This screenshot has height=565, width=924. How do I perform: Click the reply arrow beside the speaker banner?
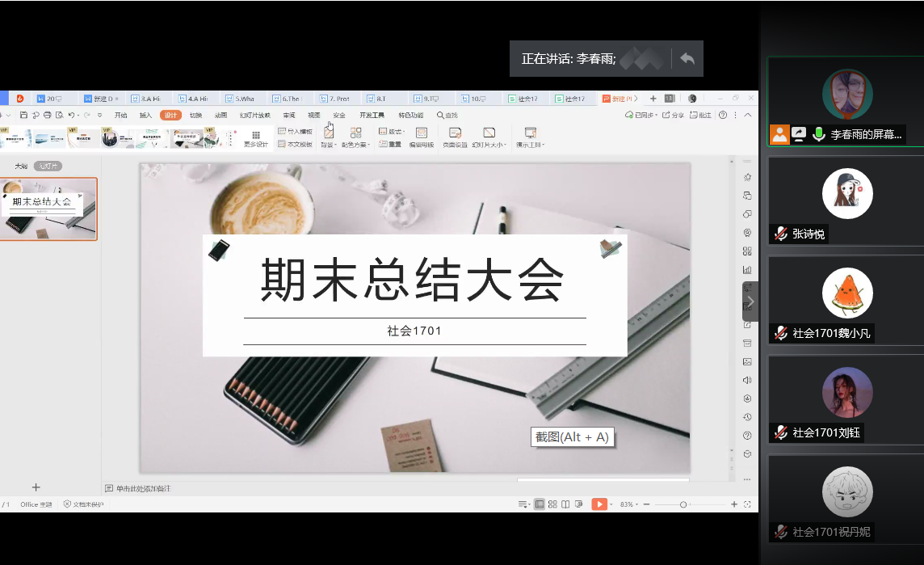[687, 58]
